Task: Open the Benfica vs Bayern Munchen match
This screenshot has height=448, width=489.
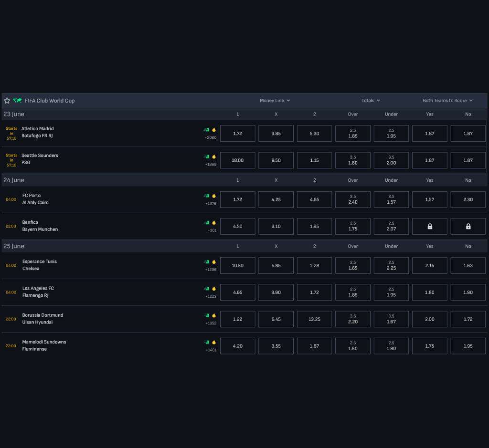Action: tap(40, 226)
